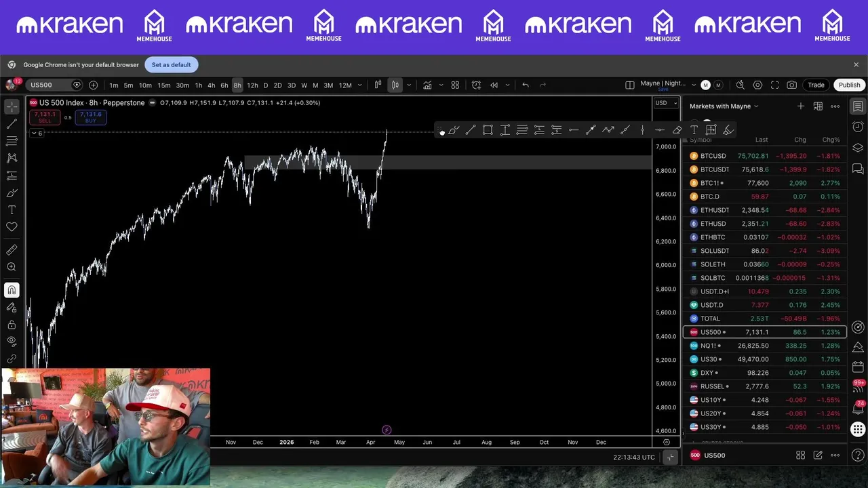Undo the last chart action

[x=525, y=85]
